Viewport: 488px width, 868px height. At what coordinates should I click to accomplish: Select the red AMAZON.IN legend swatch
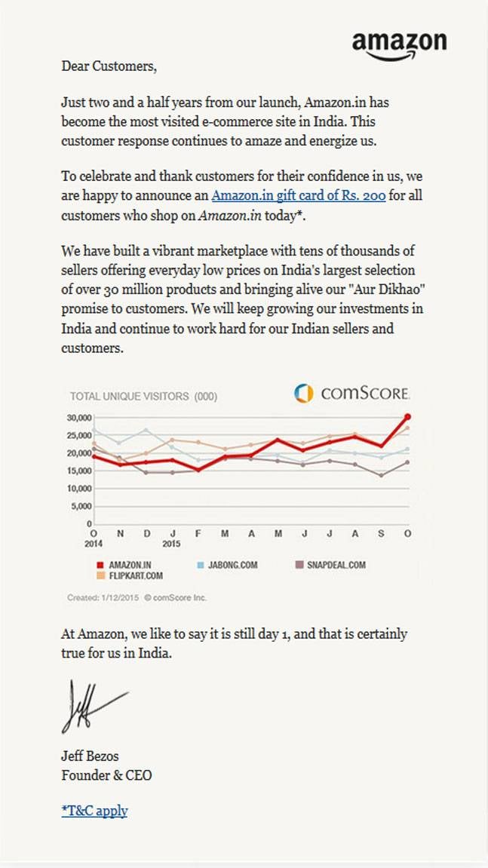(x=100, y=565)
